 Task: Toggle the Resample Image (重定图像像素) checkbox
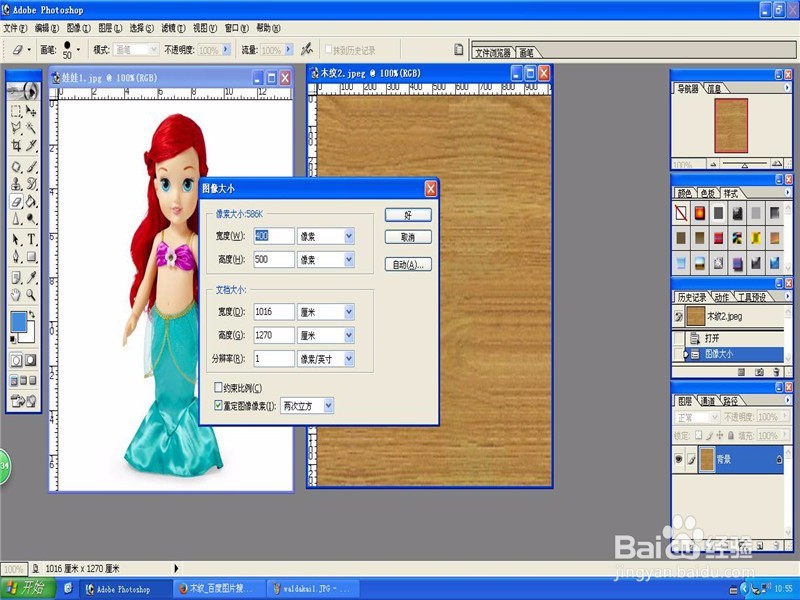tap(218, 406)
